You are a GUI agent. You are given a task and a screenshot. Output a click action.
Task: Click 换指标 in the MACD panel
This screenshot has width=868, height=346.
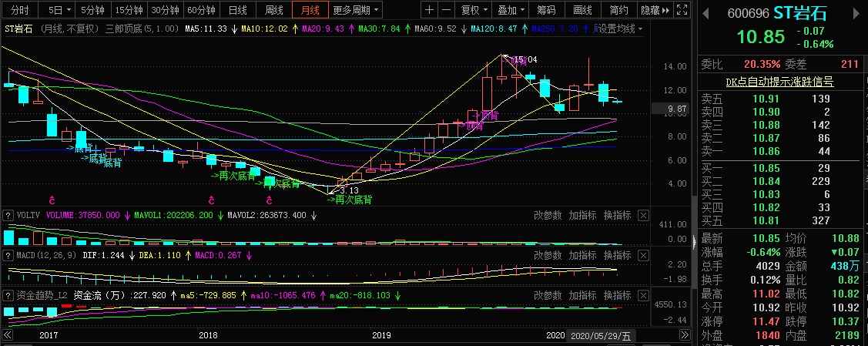[x=618, y=254]
